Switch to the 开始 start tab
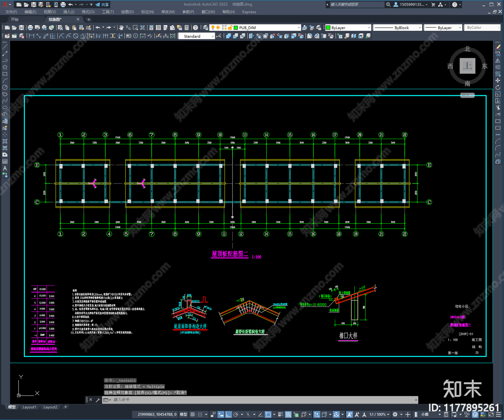The width and height of the screenshot is (504, 420). point(15,20)
